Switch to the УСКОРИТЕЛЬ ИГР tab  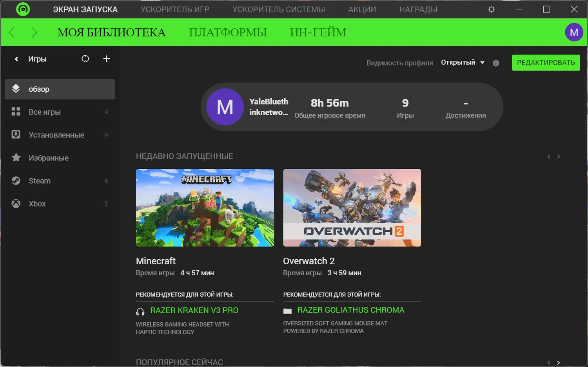click(175, 9)
